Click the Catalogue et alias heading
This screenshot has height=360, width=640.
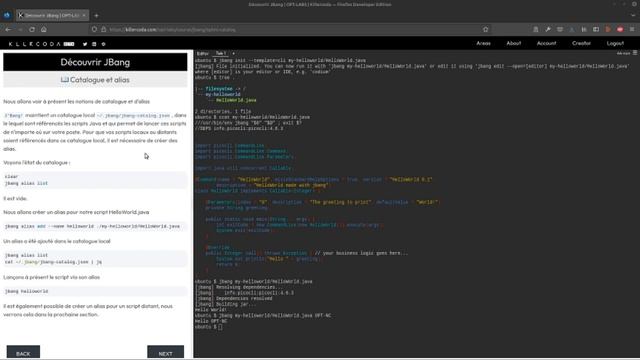(x=95, y=80)
